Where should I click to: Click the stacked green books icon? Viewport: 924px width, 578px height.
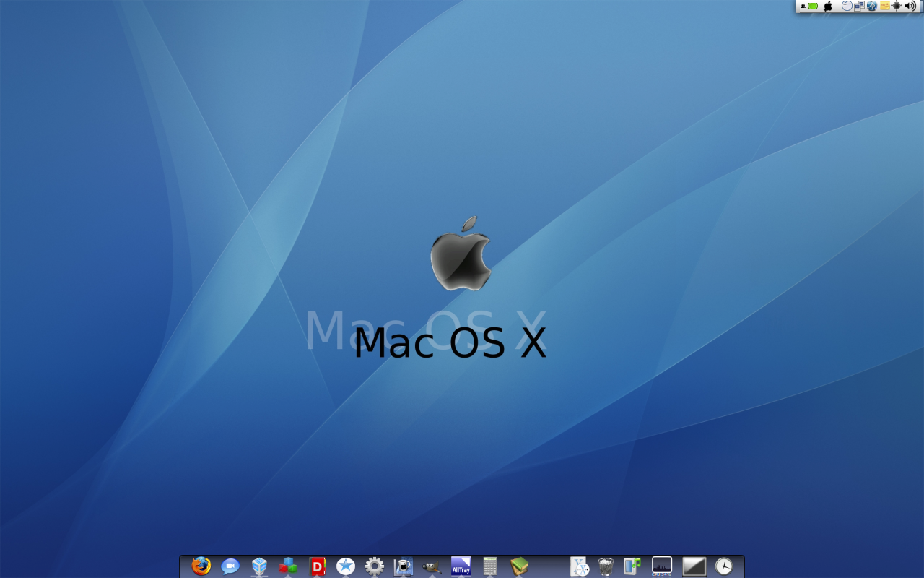tap(519, 566)
